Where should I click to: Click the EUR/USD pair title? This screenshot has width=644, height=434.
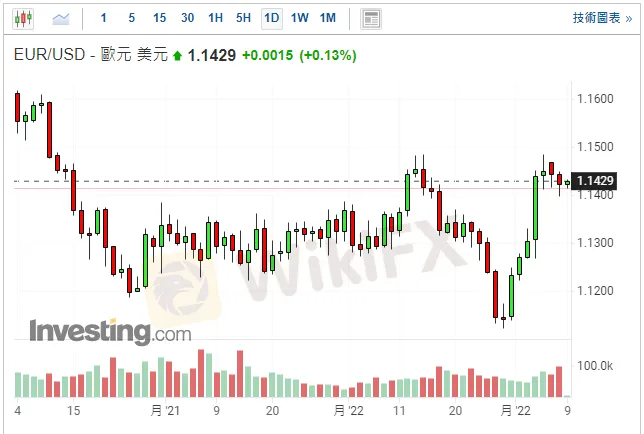click(x=54, y=56)
